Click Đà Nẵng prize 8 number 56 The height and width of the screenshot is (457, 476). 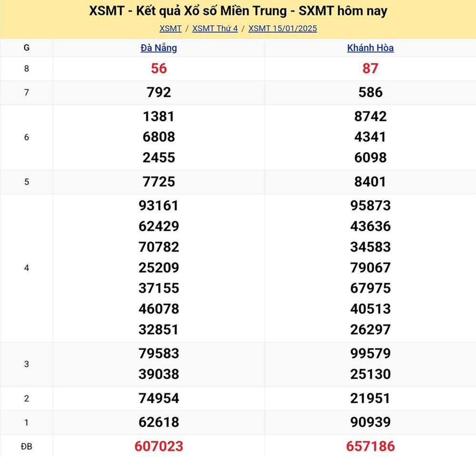click(x=159, y=68)
